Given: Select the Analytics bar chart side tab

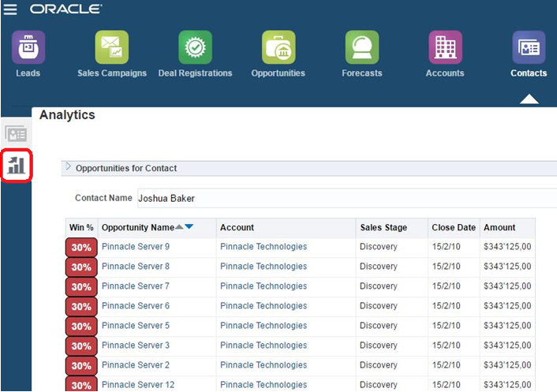Looking at the screenshot, I should point(17,166).
